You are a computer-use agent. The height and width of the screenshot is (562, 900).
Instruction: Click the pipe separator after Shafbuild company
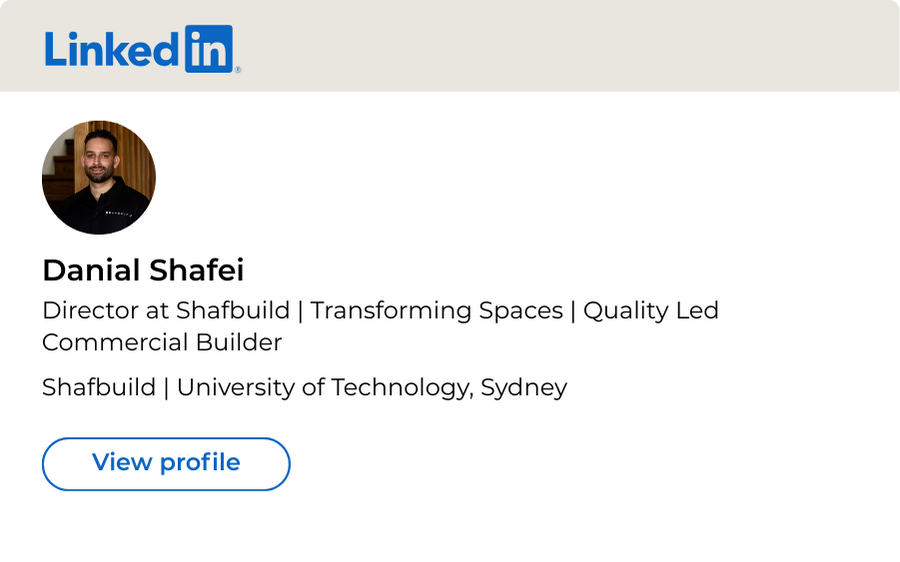166,387
